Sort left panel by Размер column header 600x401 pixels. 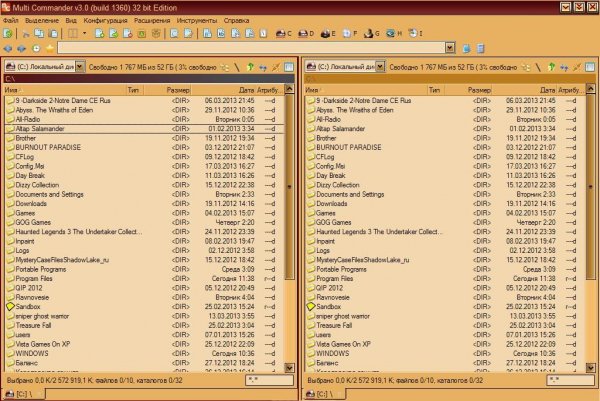coord(168,90)
